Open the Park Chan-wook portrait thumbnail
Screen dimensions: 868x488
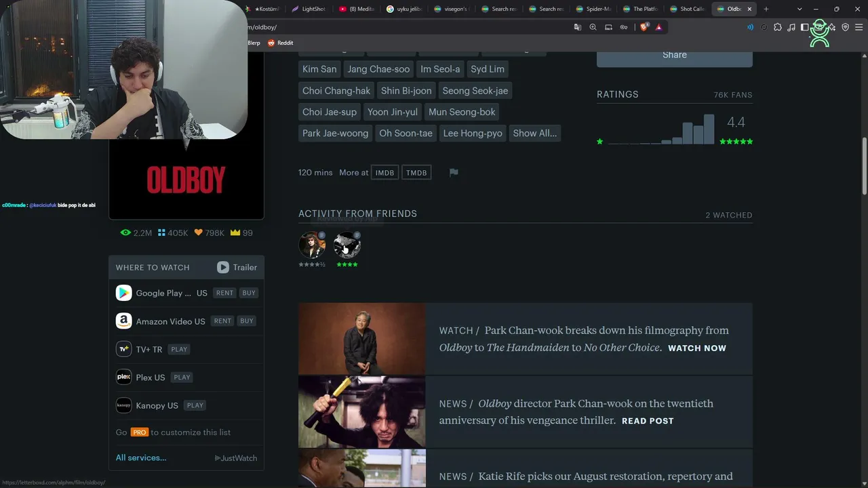[x=362, y=339]
